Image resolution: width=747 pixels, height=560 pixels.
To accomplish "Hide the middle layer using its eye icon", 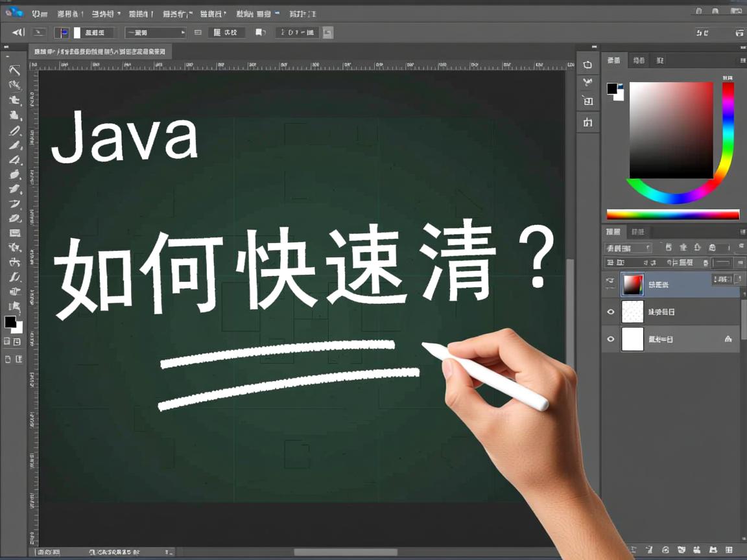I will [610, 312].
